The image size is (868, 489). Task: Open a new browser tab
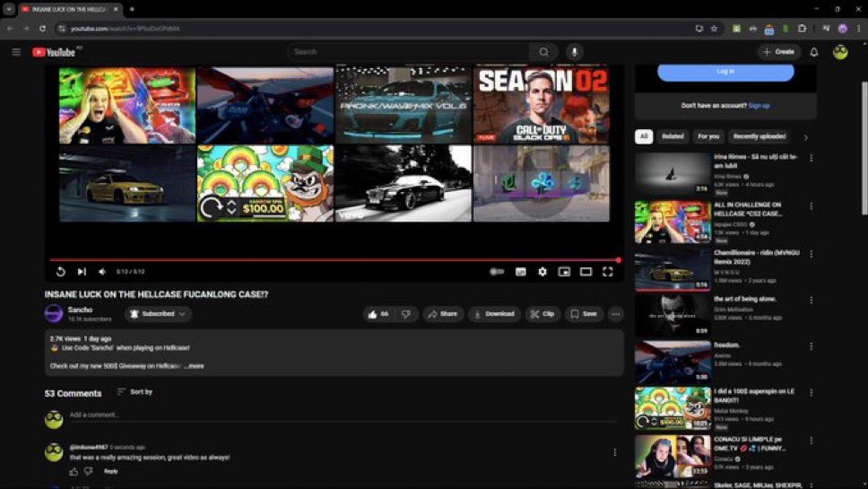tap(132, 9)
